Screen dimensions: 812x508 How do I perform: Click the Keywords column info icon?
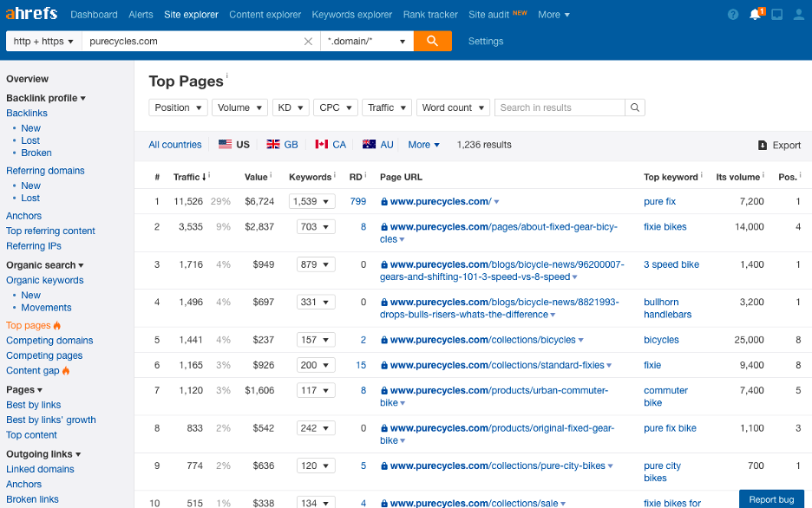coord(335,175)
